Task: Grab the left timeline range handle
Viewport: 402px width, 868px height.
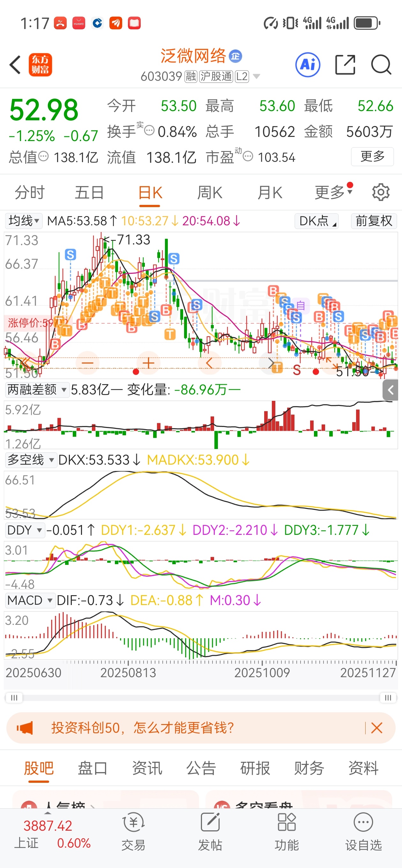Action: click(14, 698)
